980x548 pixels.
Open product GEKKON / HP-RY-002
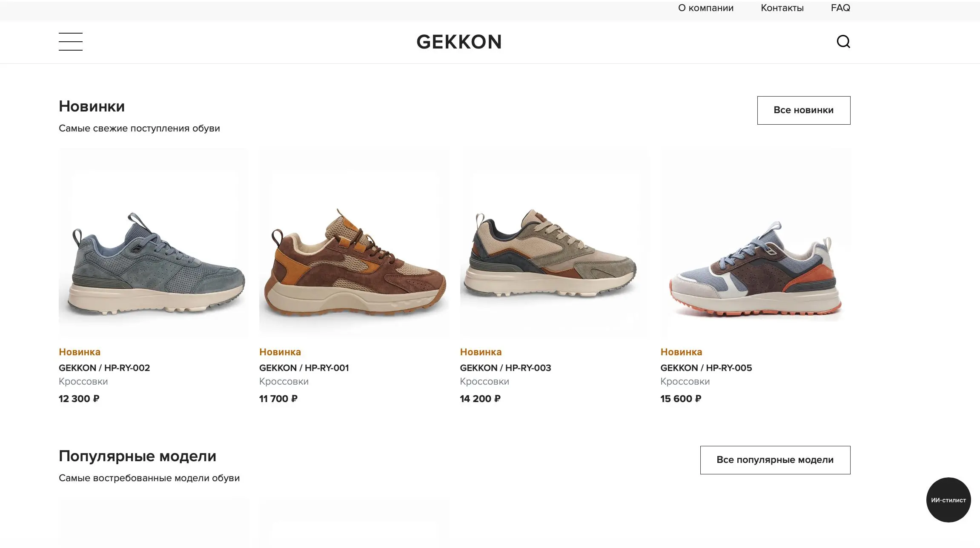(x=104, y=368)
